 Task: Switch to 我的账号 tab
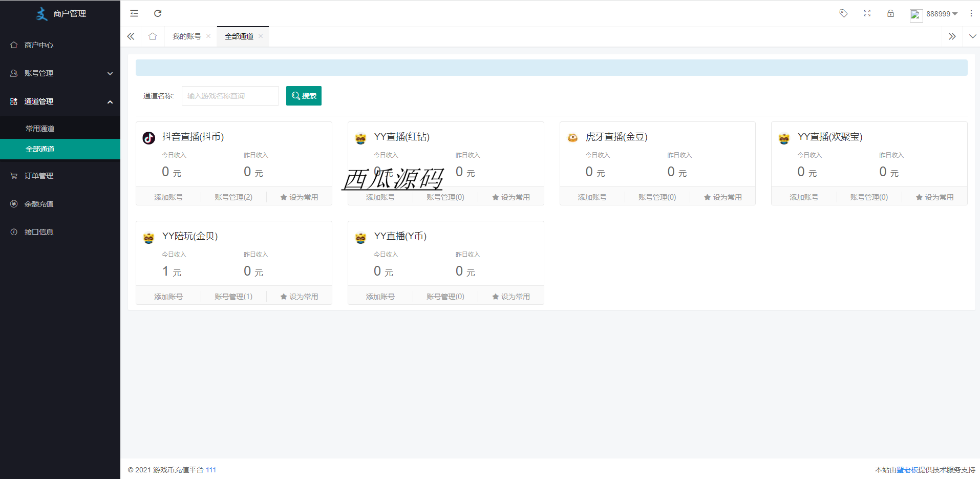click(186, 36)
